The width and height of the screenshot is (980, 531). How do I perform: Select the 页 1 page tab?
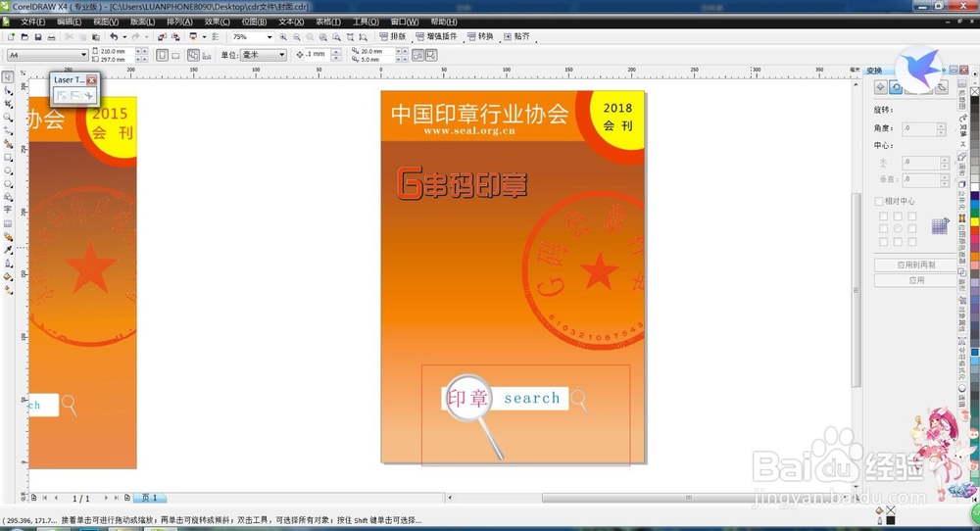pyautogui.click(x=149, y=498)
